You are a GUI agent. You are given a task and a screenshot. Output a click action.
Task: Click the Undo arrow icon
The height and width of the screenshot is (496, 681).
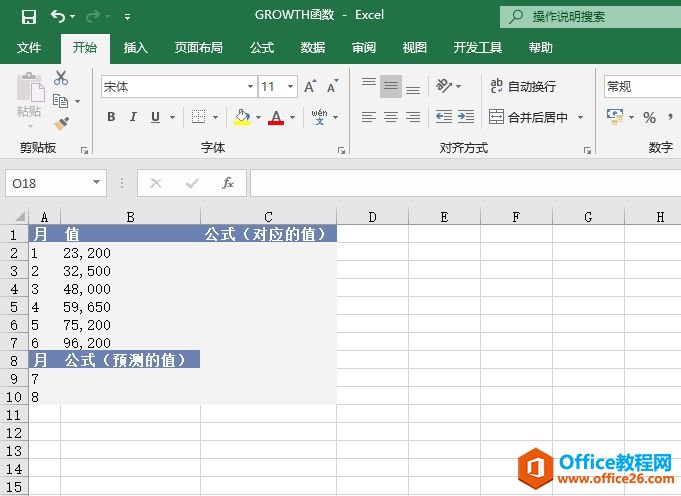click(58, 17)
